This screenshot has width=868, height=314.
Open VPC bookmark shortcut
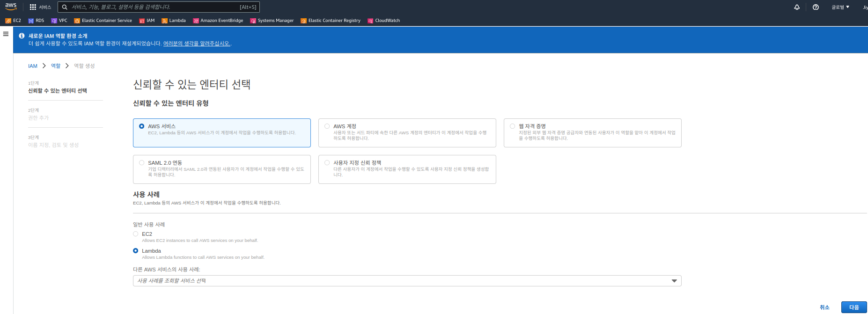pos(59,21)
